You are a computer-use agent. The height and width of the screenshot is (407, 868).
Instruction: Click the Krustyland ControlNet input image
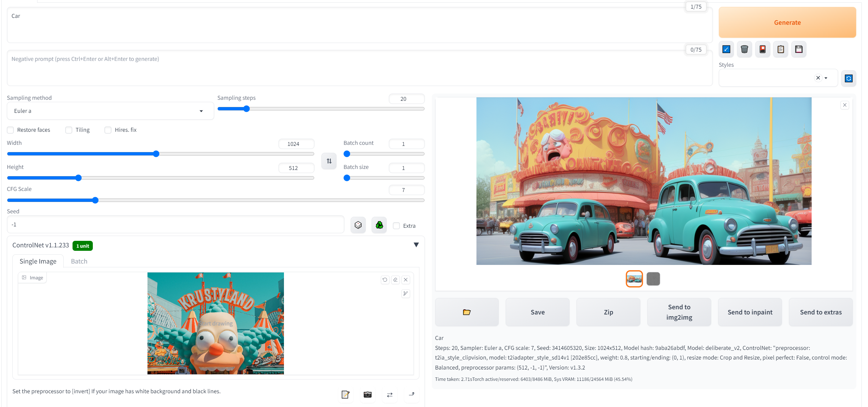pyautogui.click(x=216, y=323)
